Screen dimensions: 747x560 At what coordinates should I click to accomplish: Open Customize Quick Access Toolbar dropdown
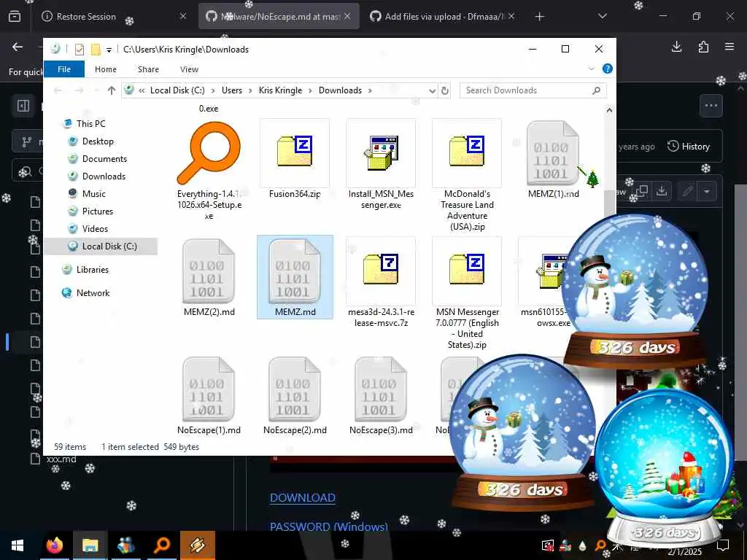pyautogui.click(x=109, y=50)
